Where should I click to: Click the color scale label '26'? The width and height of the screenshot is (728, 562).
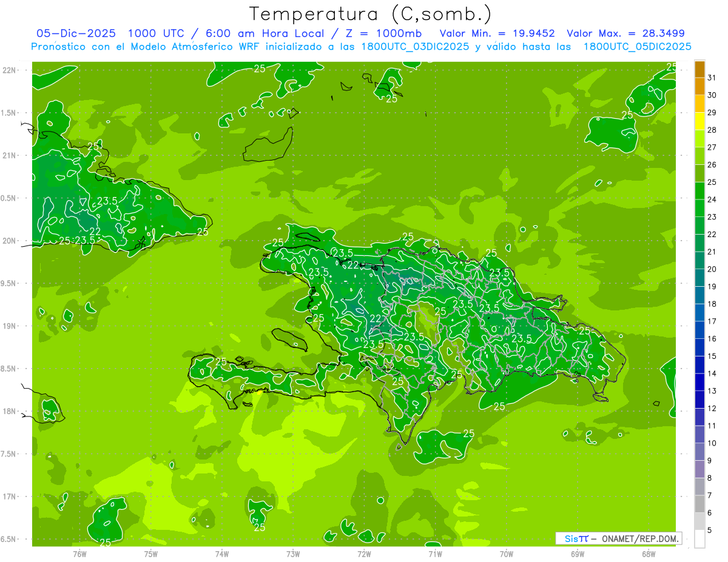click(x=712, y=165)
